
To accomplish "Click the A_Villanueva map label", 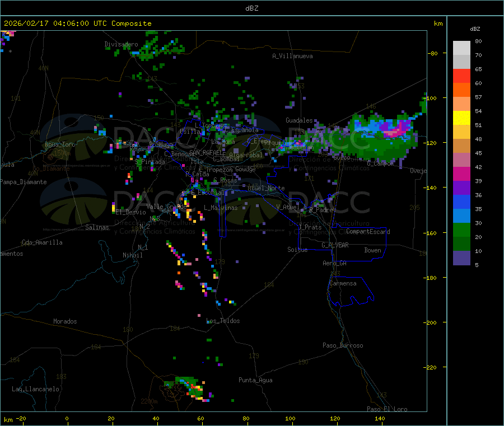I will 292,56.
